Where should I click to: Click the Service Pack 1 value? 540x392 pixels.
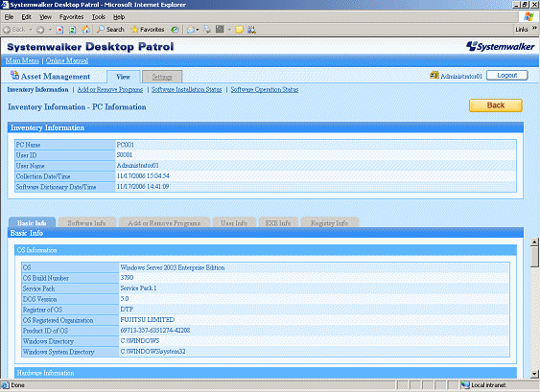138,288
